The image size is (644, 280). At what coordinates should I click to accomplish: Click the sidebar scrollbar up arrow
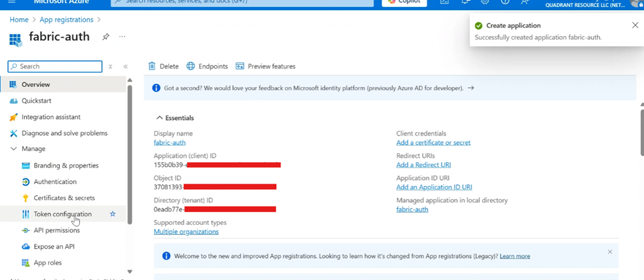130,80
